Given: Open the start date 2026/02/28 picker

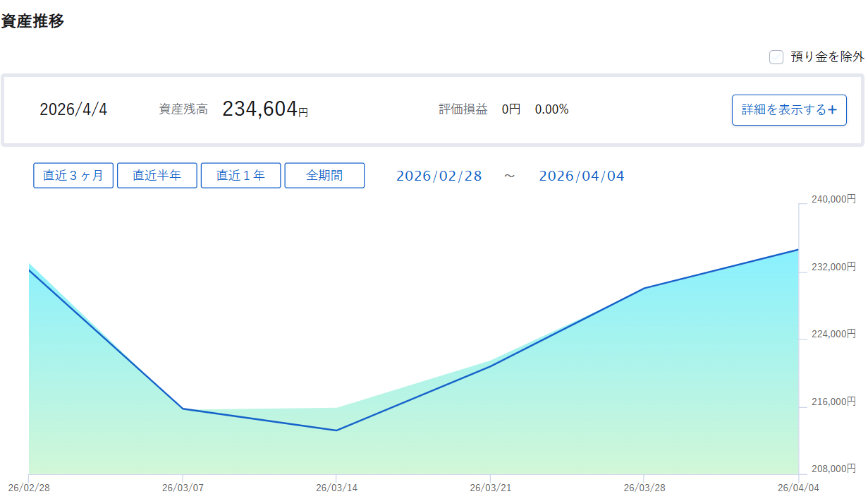Looking at the screenshot, I should (439, 176).
